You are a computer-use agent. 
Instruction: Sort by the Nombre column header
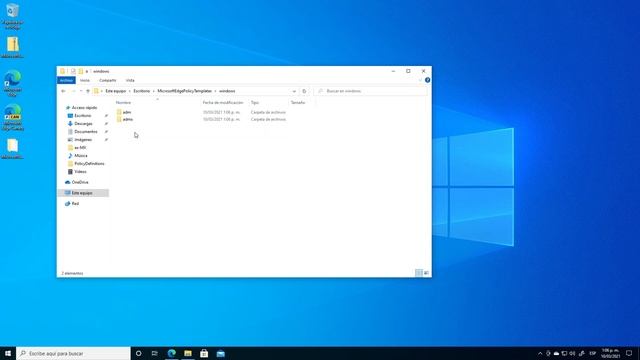pos(123,102)
